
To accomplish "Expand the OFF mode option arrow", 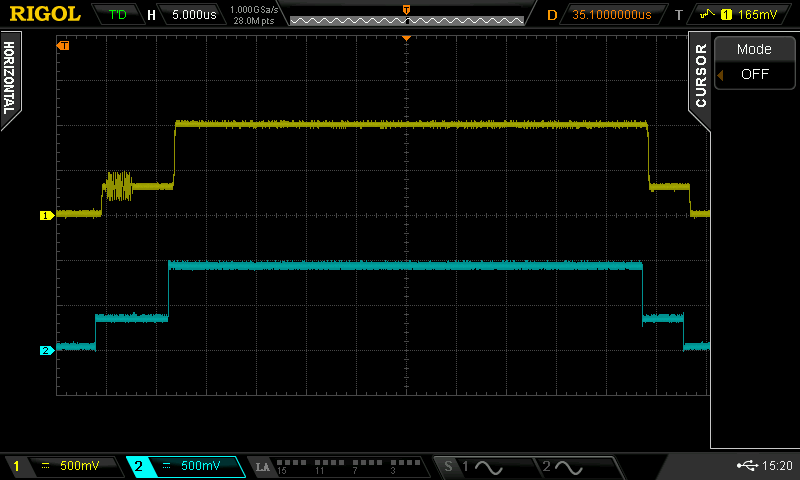I will [719, 74].
